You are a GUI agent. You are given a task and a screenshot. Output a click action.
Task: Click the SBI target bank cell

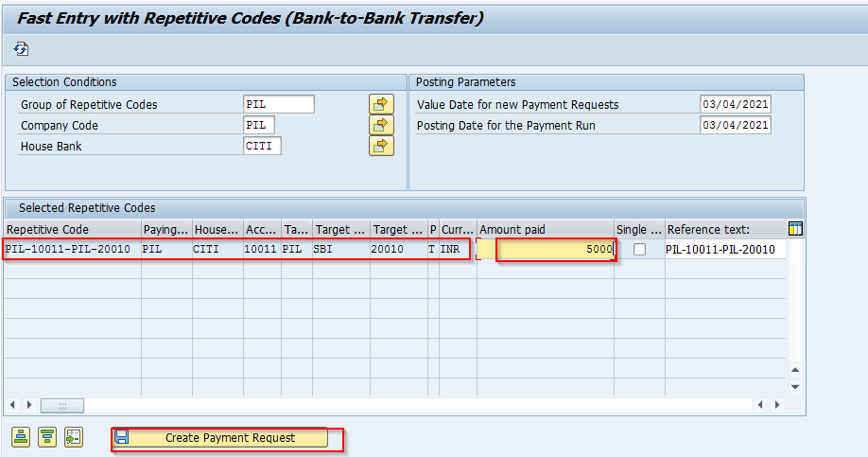point(341,249)
